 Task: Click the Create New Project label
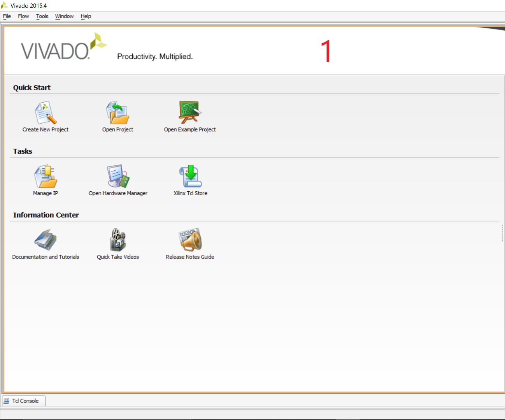click(x=46, y=129)
